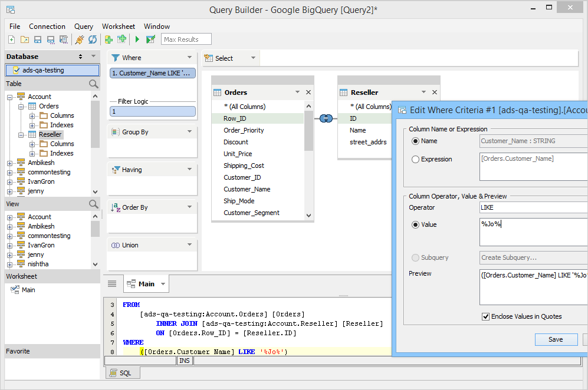The width and height of the screenshot is (588, 390).
Task: Click the save script toolbar icon
Action: point(64,39)
